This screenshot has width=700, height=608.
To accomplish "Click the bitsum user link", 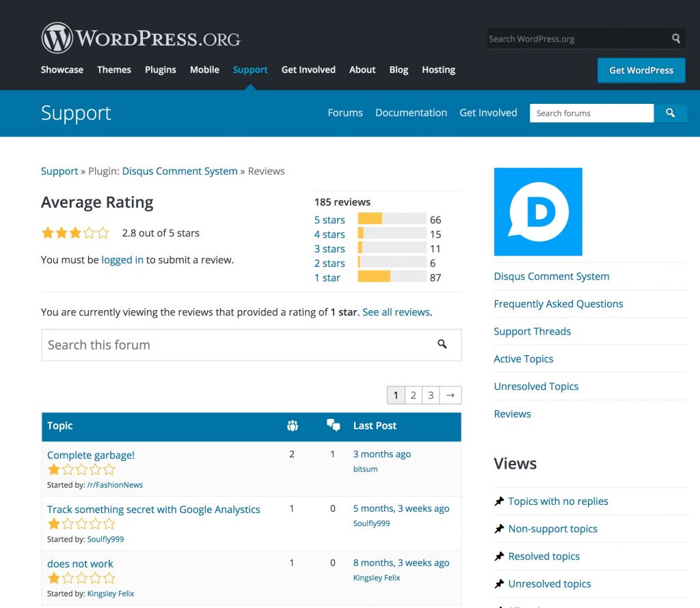I will pyautogui.click(x=365, y=469).
